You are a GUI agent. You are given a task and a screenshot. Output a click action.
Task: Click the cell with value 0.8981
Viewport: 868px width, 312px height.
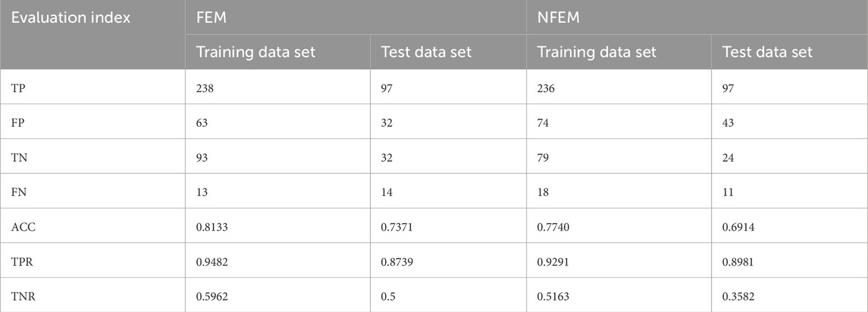click(789, 260)
